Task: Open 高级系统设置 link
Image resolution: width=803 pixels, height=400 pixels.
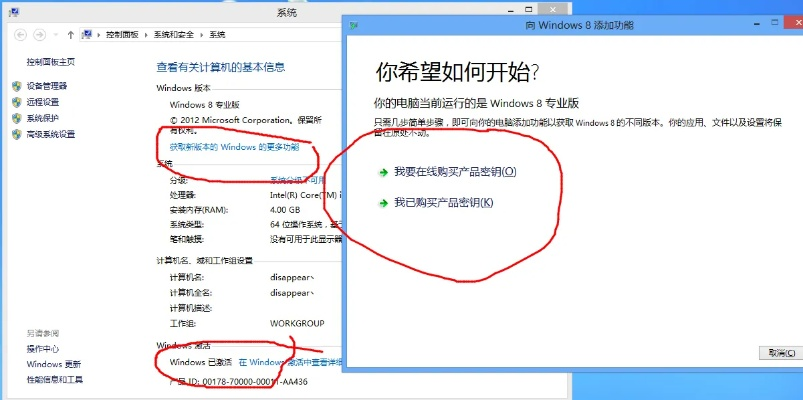Action: coord(51,135)
